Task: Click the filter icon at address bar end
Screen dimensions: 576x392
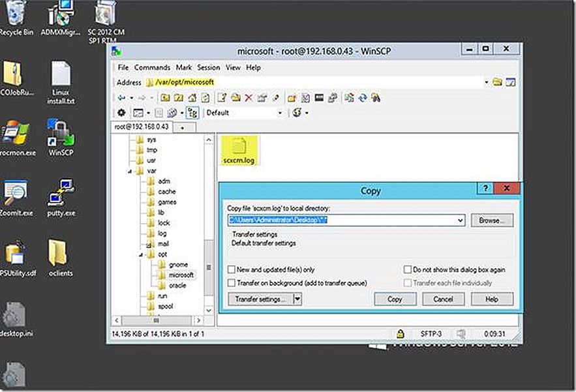Action: point(511,82)
